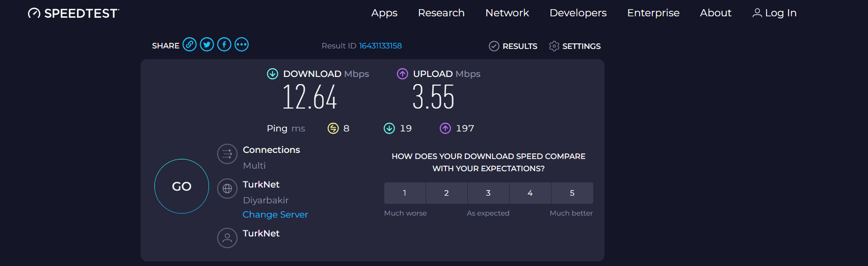Open the Network menu
Screen dimensions: 868x266
[507, 13]
